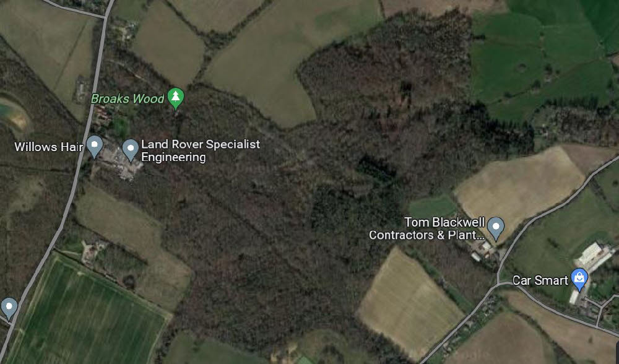The image size is (619, 364).
Task: Click the large white-roofed building above Car Smart
Action: coord(594,256)
